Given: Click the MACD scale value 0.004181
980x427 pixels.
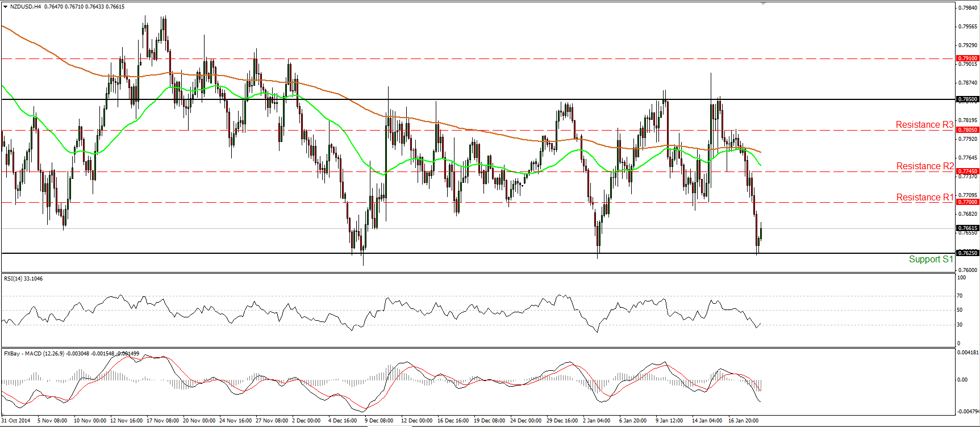Looking at the screenshot, I should click(x=968, y=353).
